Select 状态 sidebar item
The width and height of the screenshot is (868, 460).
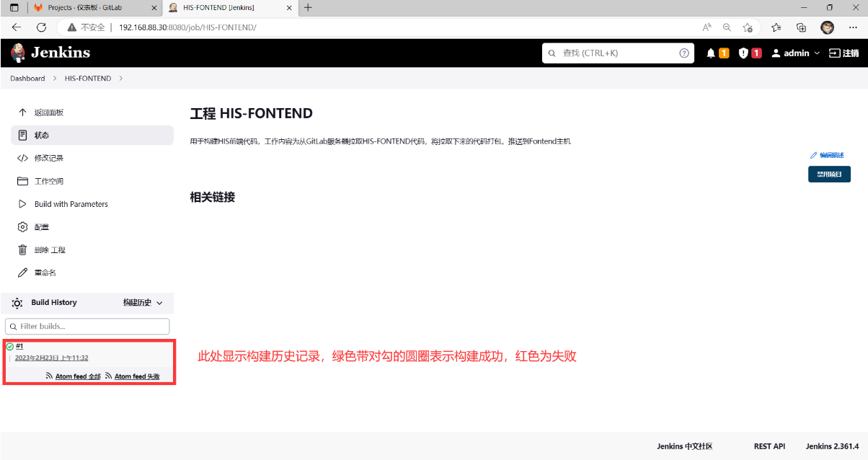[92, 136]
